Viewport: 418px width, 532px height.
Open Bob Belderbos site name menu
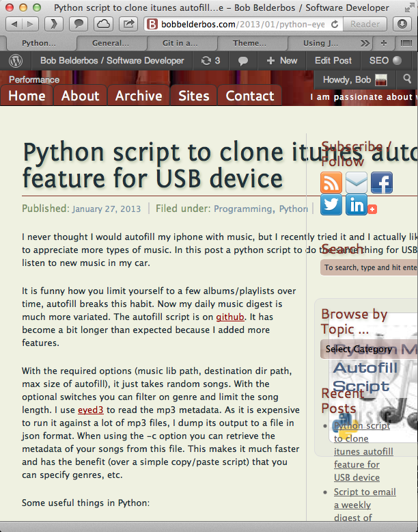point(112,61)
